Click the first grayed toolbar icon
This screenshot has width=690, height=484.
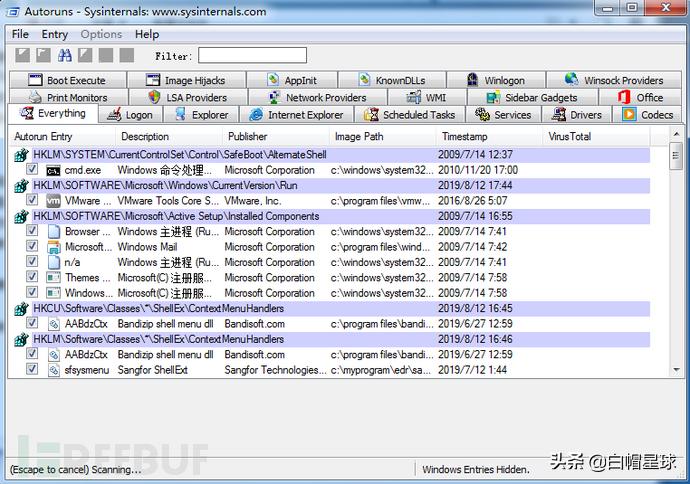click(x=23, y=55)
